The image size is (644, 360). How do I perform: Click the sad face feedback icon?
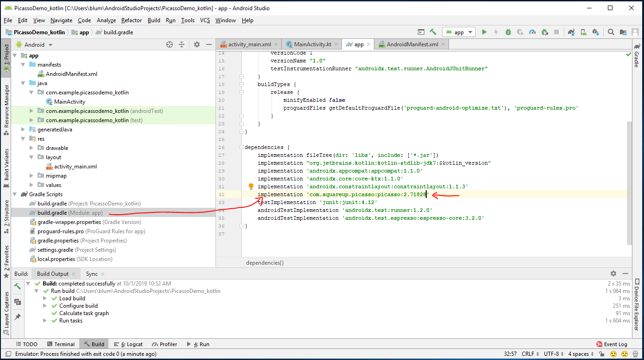click(x=625, y=354)
